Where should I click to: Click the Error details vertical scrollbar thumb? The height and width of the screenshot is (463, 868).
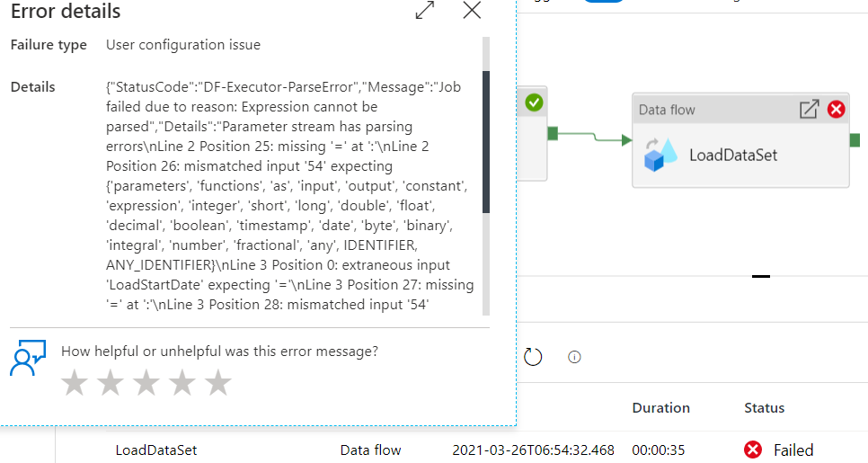(x=486, y=142)
